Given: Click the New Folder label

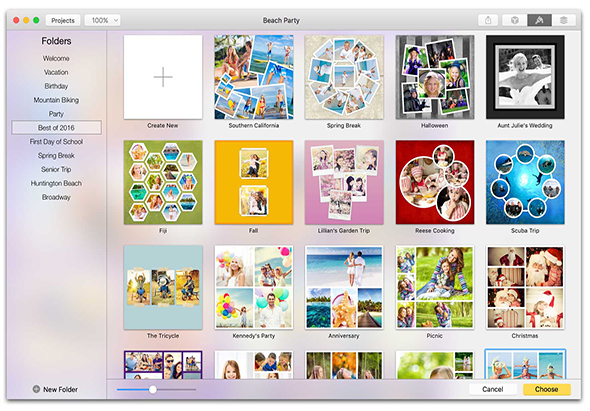Looking at the screenshot, I should [x=60, y=390].
